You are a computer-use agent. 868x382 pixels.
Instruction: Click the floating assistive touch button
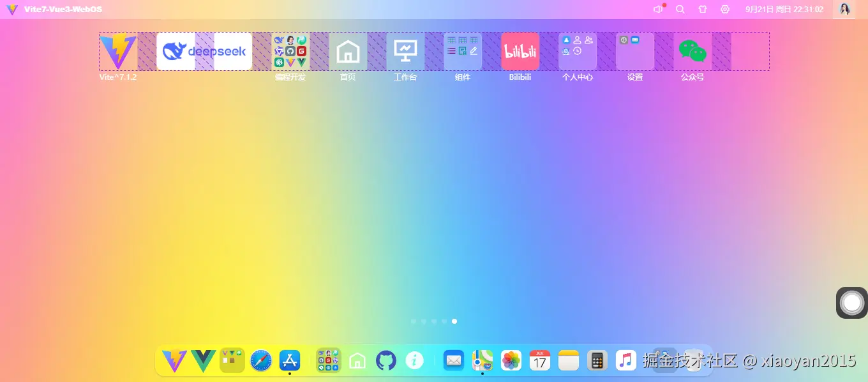(852, 303)
